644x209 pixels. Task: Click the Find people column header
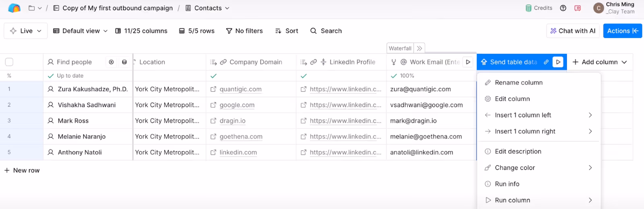click(x=74, y=62)
